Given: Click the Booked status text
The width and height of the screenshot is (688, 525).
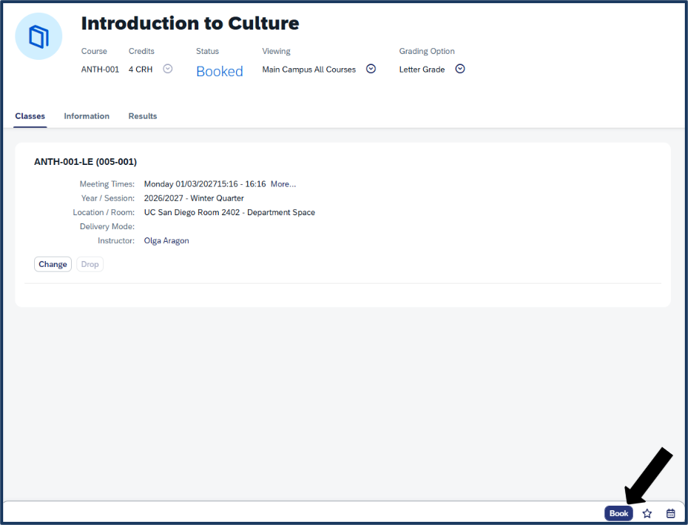Looking at the screenshot, I should coord(219,71).
